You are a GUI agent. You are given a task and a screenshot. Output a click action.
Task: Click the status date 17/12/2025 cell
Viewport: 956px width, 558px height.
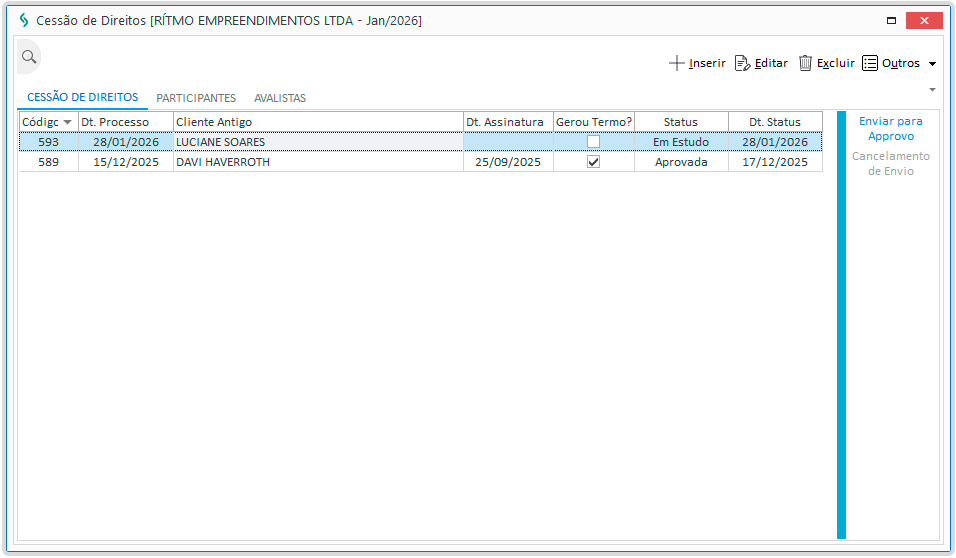click(775, 162)
